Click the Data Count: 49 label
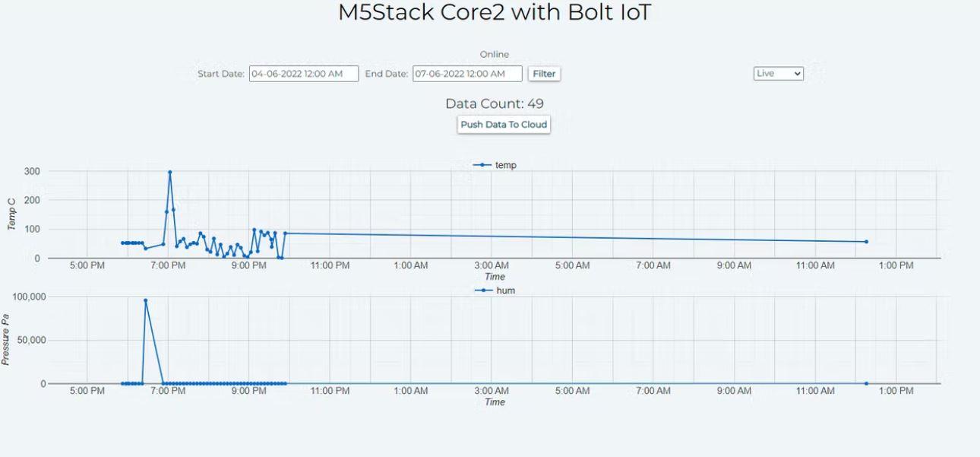This screenshot has width=980, height=457. pos(495,104)
